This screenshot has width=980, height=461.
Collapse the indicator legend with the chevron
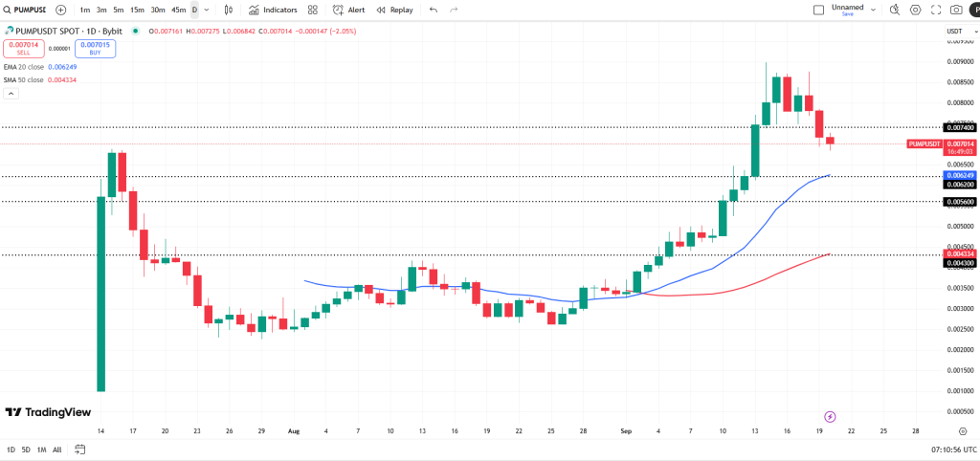click(11, 94)
